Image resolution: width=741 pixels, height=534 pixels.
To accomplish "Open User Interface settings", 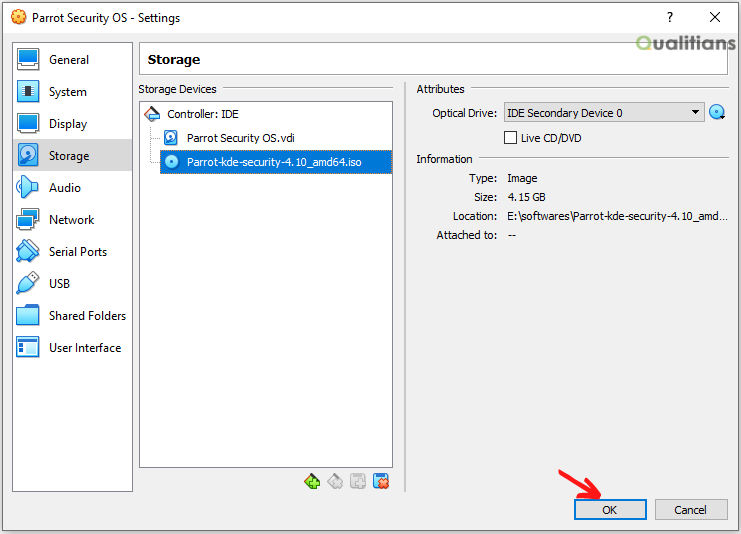I will tap(72, 347).
